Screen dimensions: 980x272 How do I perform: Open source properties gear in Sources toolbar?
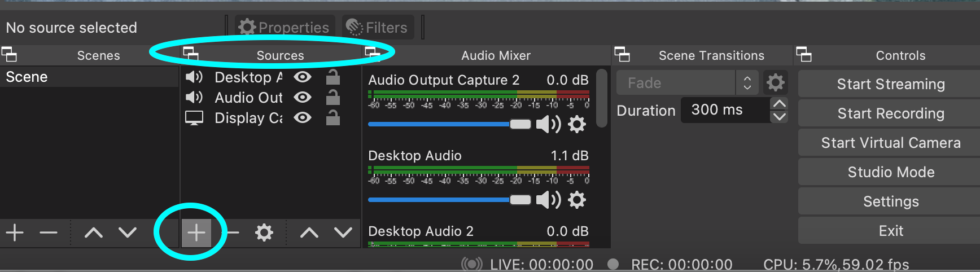(x=264, y=232)
